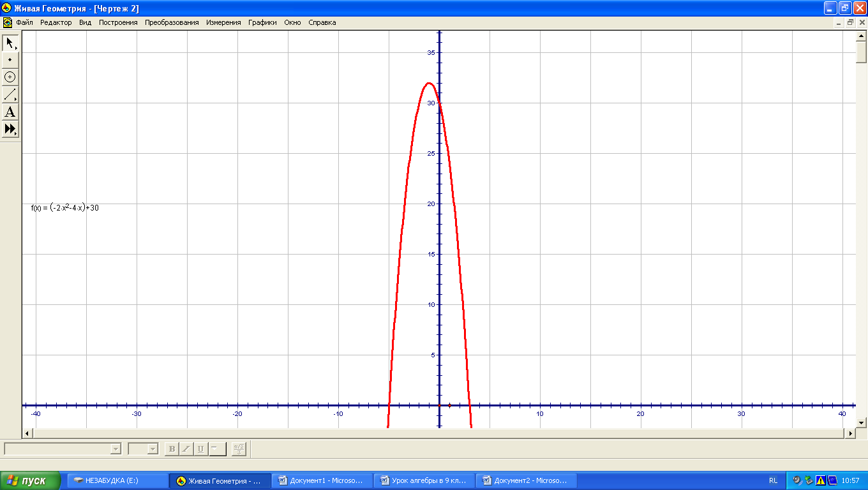This screenshot has height=490, width=868.
Task: Select the Straightedge segment tool
Action: pos(10,94)
